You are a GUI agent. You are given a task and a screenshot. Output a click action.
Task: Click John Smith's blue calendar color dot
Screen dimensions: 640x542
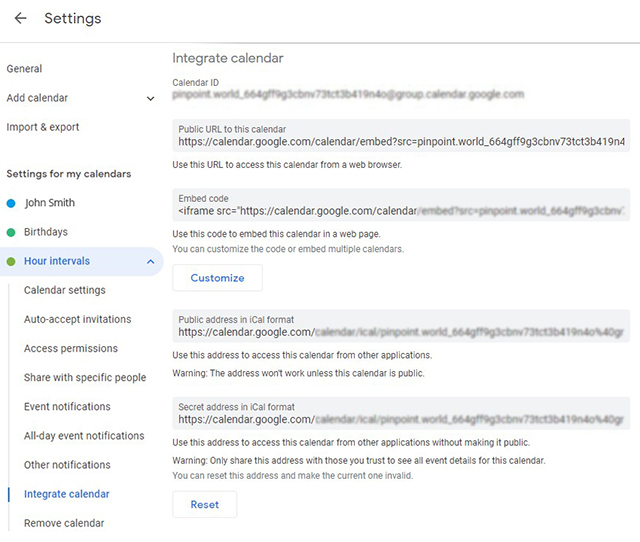point(11,203)
